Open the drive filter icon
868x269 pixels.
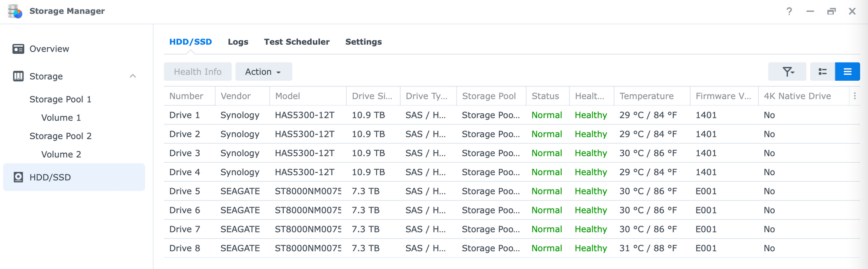(x=787, y=72)
